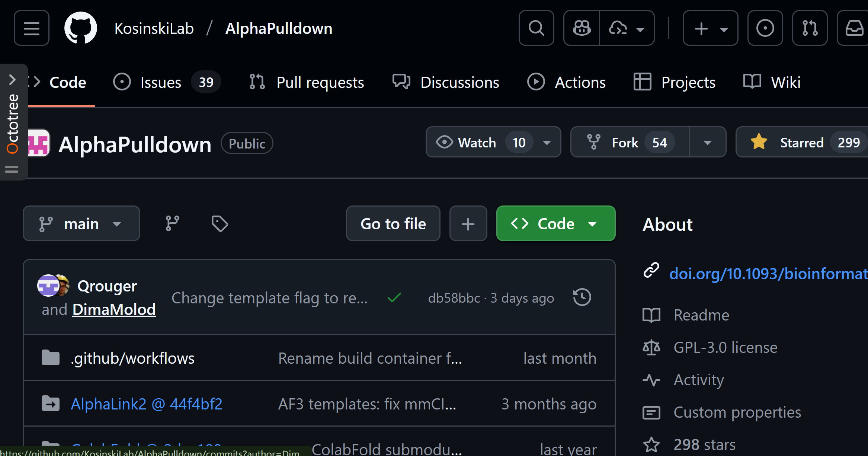Open the AlphaLink2 submodule link

tap(147, 404)
